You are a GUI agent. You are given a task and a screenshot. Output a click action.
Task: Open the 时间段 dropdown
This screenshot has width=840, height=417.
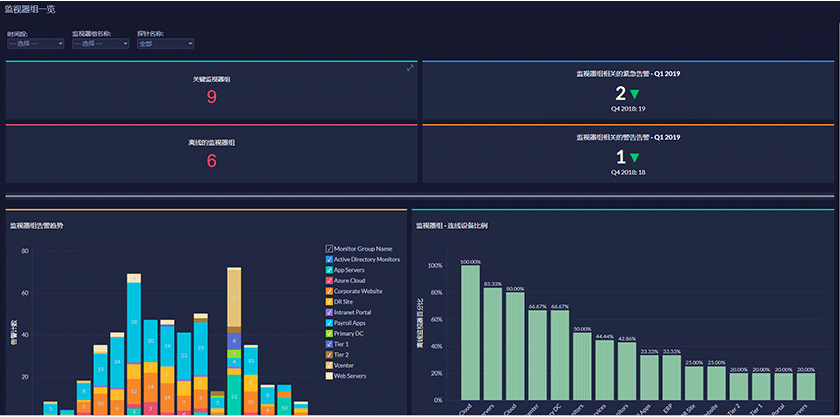36,43
